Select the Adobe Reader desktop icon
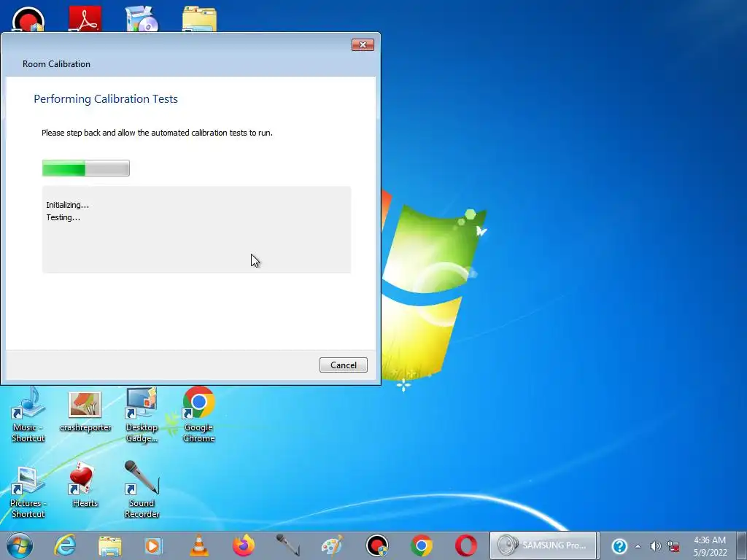Viewport: 747px width, 560px height. click(x=85, y=19)
